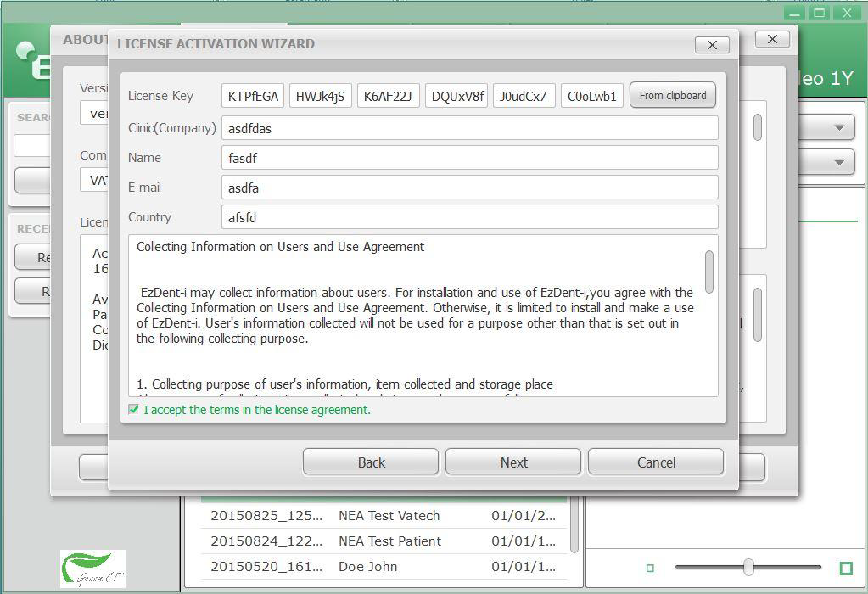Click the small thumbnail size icon
Screen dimensions: 868x594
pyautogui.click(x=651, y=568)
